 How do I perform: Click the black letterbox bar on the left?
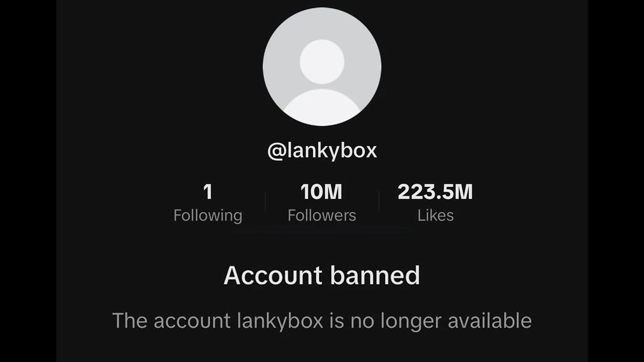click(28, 181)
